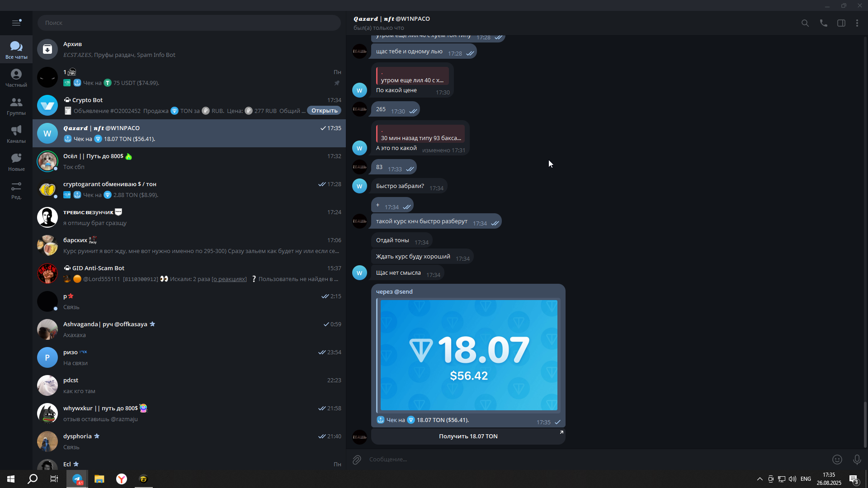Click the paperclip attach file icon
The height and width of the screenshot is (488, 868).
tap(357, 460)
